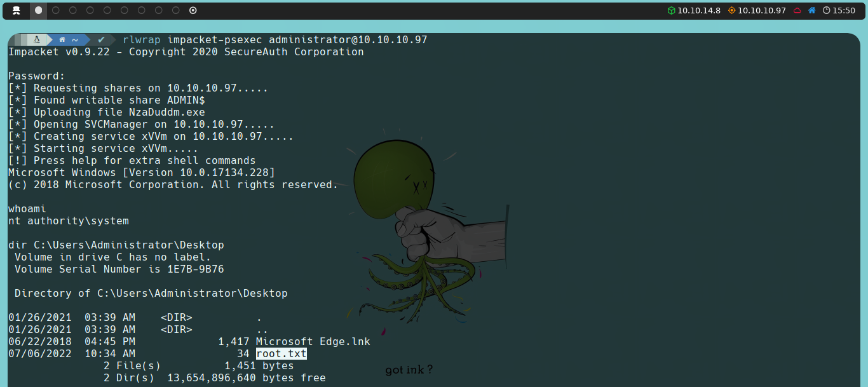This screenshot has height=387, width=868.
Task: Click the red cloud icon
Action: [797, 10]
